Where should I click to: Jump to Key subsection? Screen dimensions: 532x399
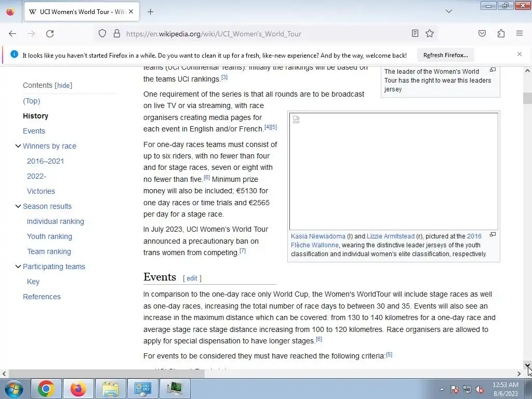(33, 282)
